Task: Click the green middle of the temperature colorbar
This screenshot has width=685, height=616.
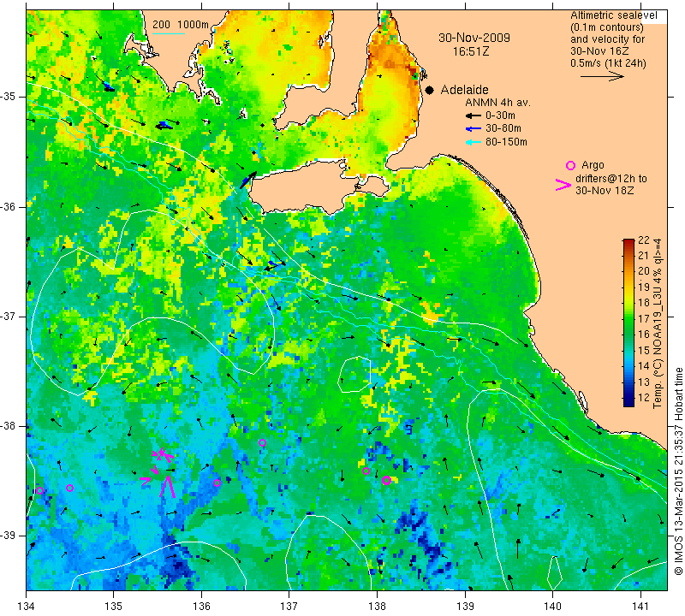Action: pos(628,323)
